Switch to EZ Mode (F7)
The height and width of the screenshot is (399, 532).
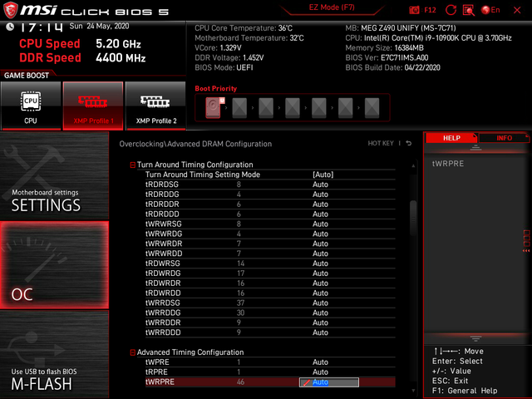pyautogui.click(x=332, y=7)
